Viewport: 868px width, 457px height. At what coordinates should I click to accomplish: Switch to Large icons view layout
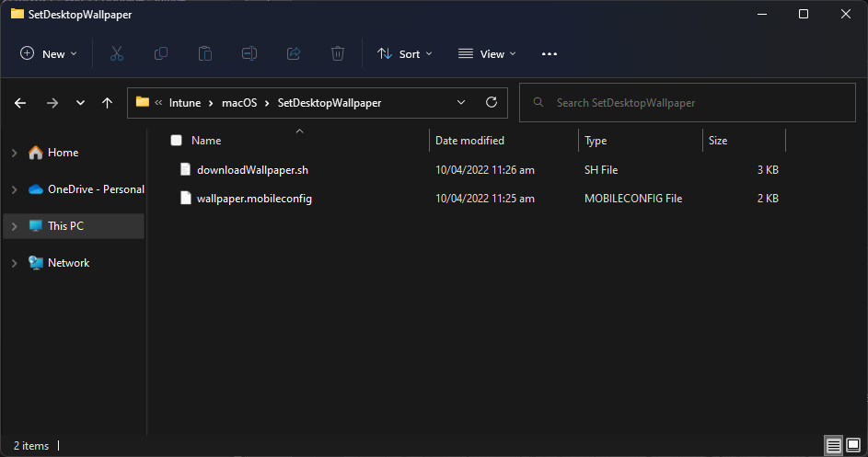click(853, 444)
